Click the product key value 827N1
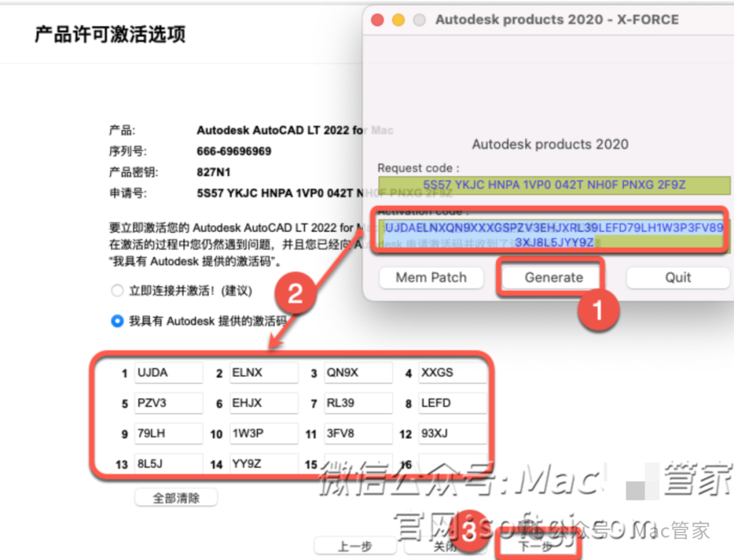 pyautogui.click(x=213, y=173)
